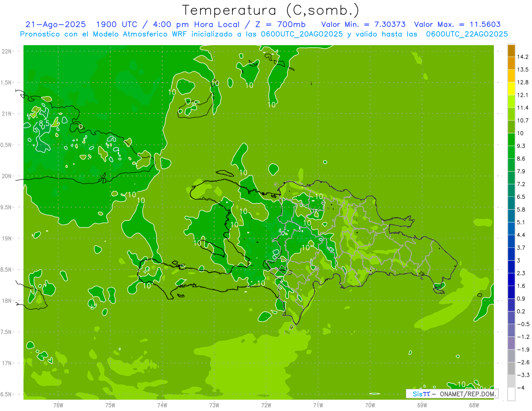Click the '20N' latitude axis label

point(7,176)
